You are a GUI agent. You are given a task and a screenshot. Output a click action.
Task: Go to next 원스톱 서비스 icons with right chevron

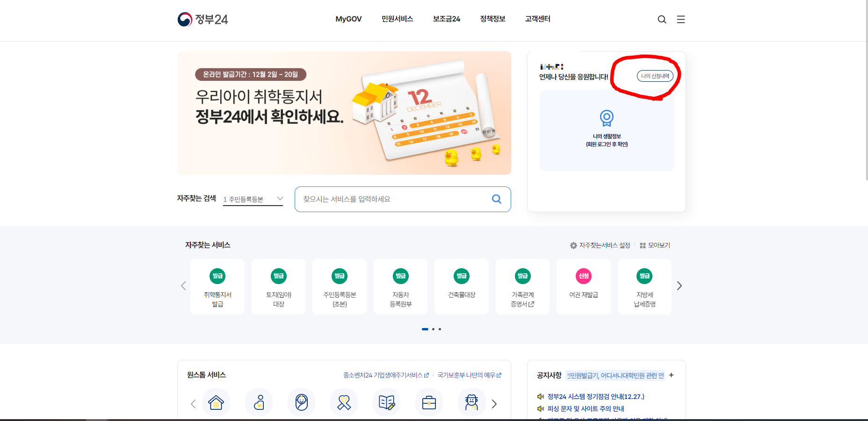(494, 404)
